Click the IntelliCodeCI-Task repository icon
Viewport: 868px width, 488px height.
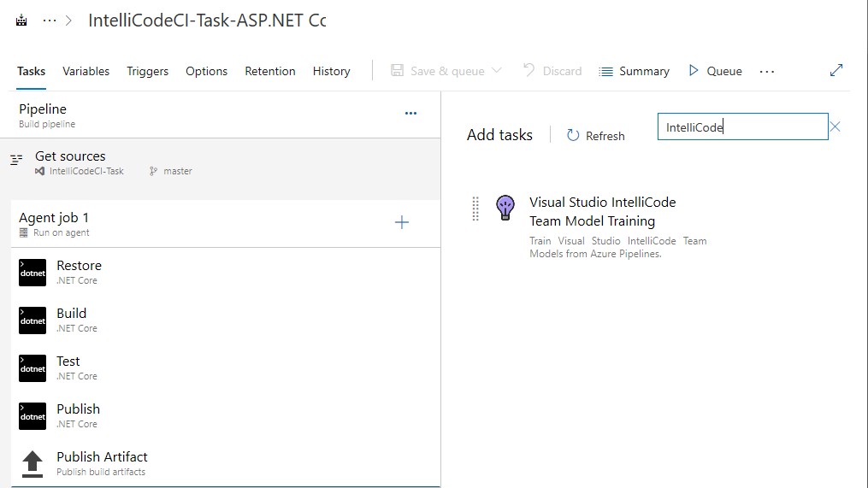[39, 171]
